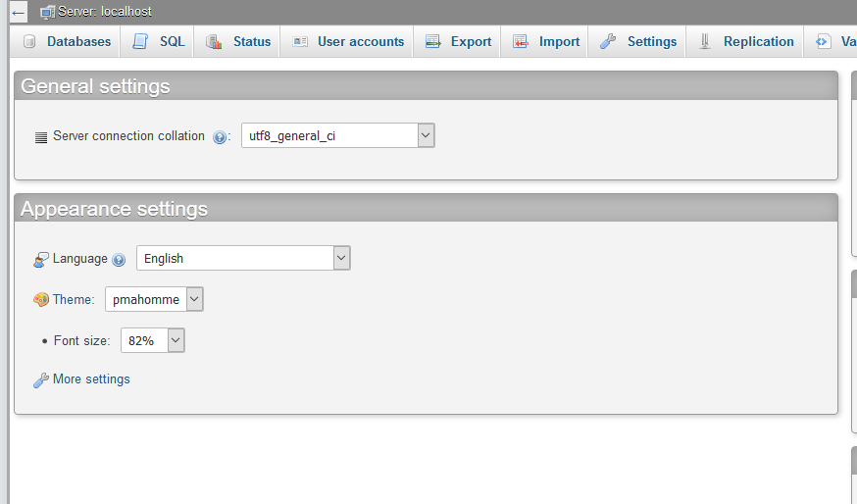Click the Settings wrench icon in tabs

(608, 41)
